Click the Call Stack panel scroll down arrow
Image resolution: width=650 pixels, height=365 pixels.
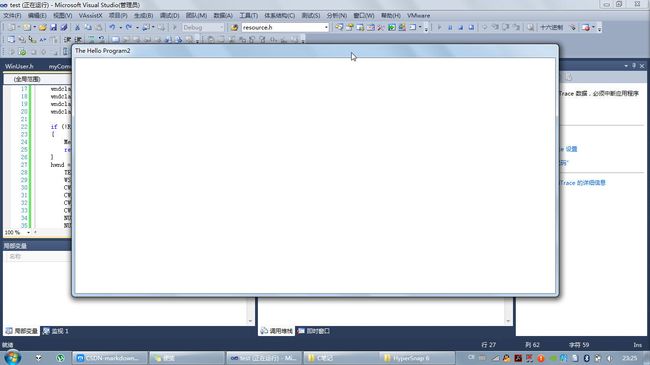click(508, 321)
